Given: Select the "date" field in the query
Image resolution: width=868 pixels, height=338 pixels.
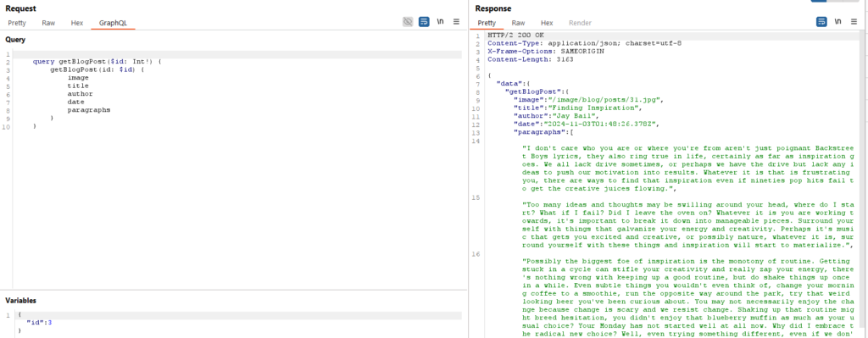Looking at the screenshot, I should tap(75, 102).
